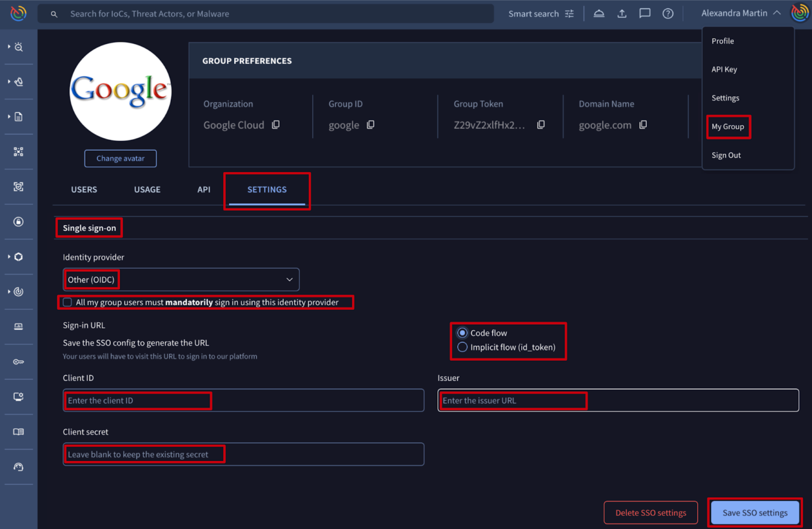This screenshot has width=812, height=529.
Task: Focus the Client ID input field
Action: click(243, 401)
